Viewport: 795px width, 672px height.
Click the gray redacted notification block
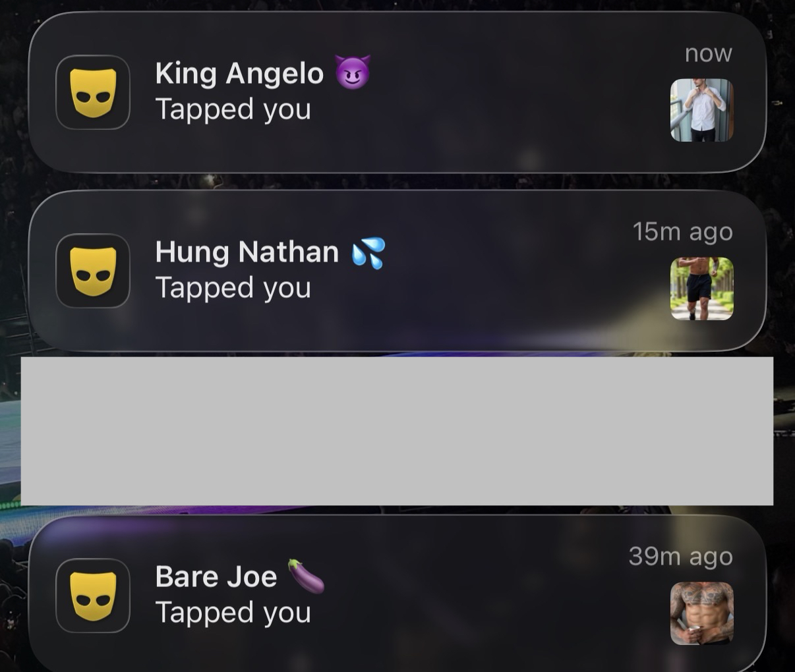[x=397, y=431]
